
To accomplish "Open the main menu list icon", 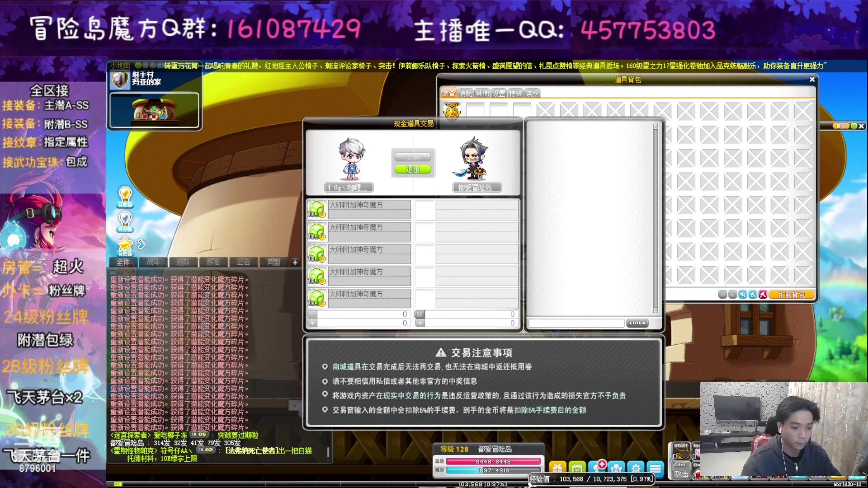I will click(x=655, y=469).
